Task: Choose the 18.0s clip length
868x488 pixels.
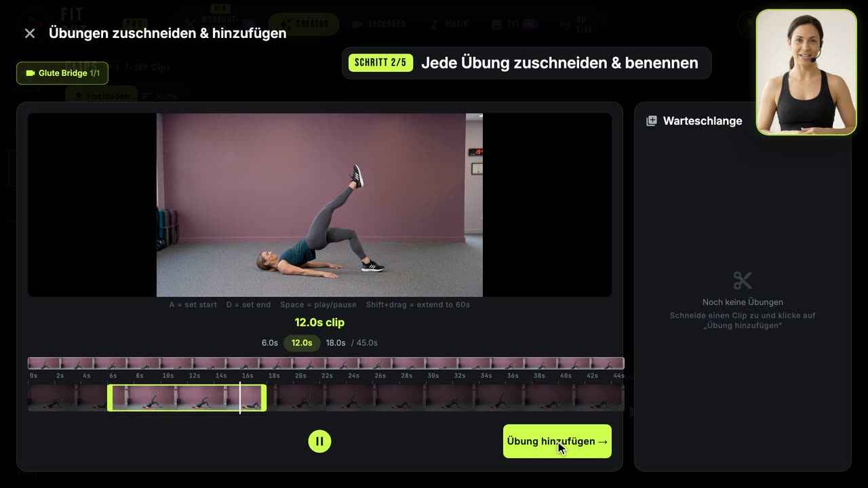Action: (336, 343)
